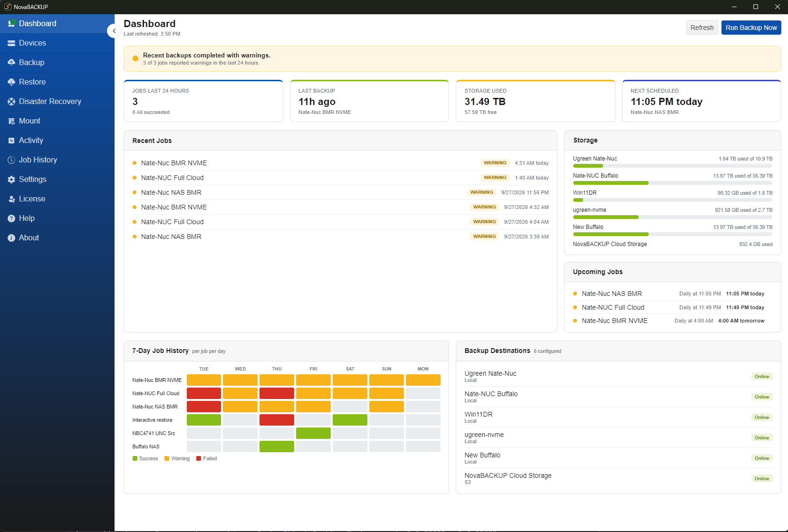Click NovaBACKUP Cloud Storage row in Storage panel

[673, 244]
